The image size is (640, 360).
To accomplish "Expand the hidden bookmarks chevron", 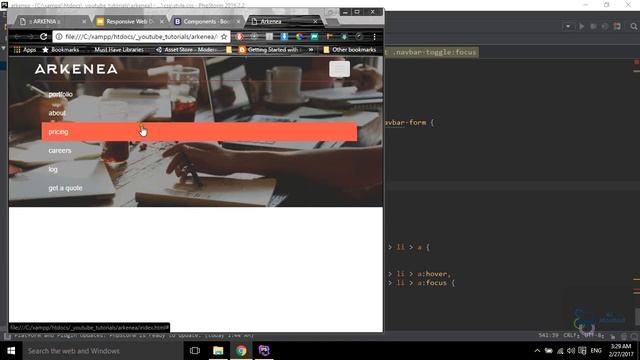I will coord(311,50).
